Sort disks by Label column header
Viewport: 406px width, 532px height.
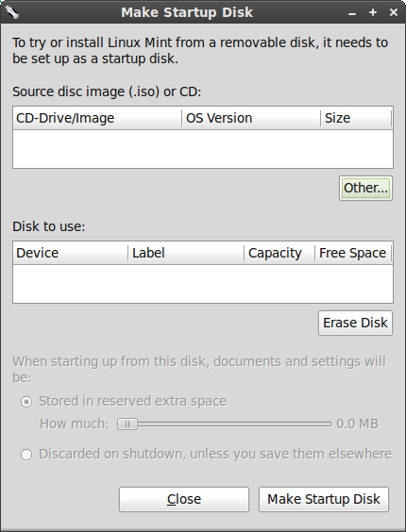click(x=186, y=253)
